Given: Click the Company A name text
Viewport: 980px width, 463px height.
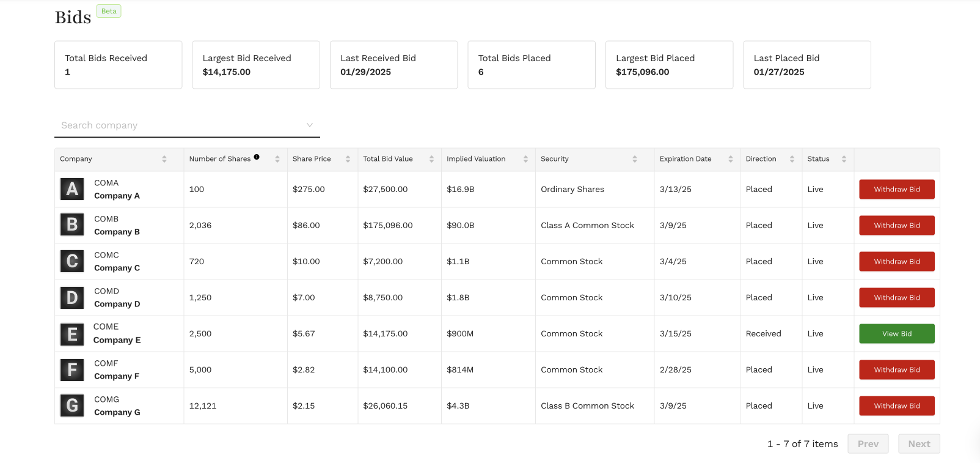Looking at the screenshot, I should coord(117,196).
